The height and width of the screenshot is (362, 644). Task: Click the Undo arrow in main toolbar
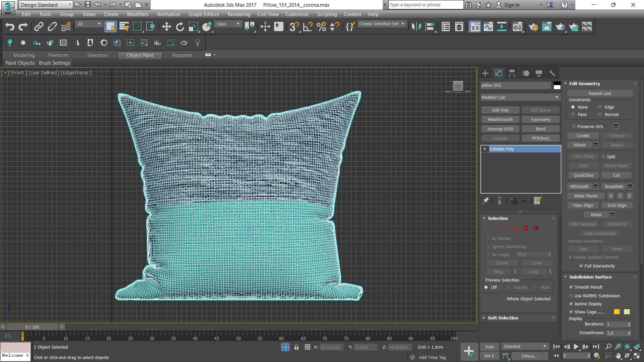tap(10, 27)
